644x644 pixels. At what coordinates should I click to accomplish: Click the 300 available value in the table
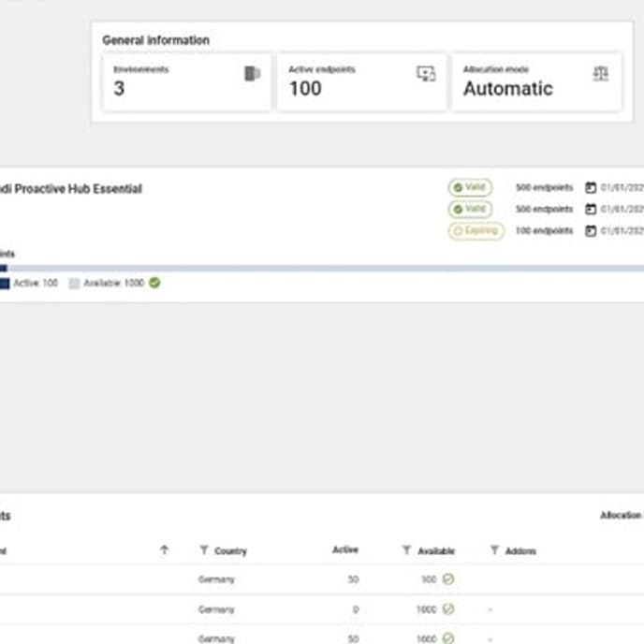430,579
